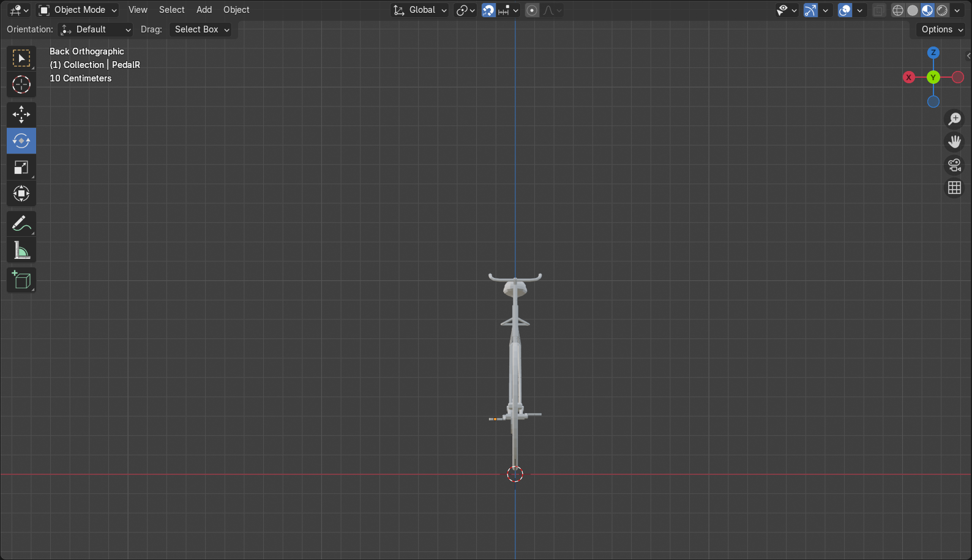Viewport: 972px width, 560px height.
Task: Expand the sidebar with the right-edge arrow
Action: tap(968, 56)
